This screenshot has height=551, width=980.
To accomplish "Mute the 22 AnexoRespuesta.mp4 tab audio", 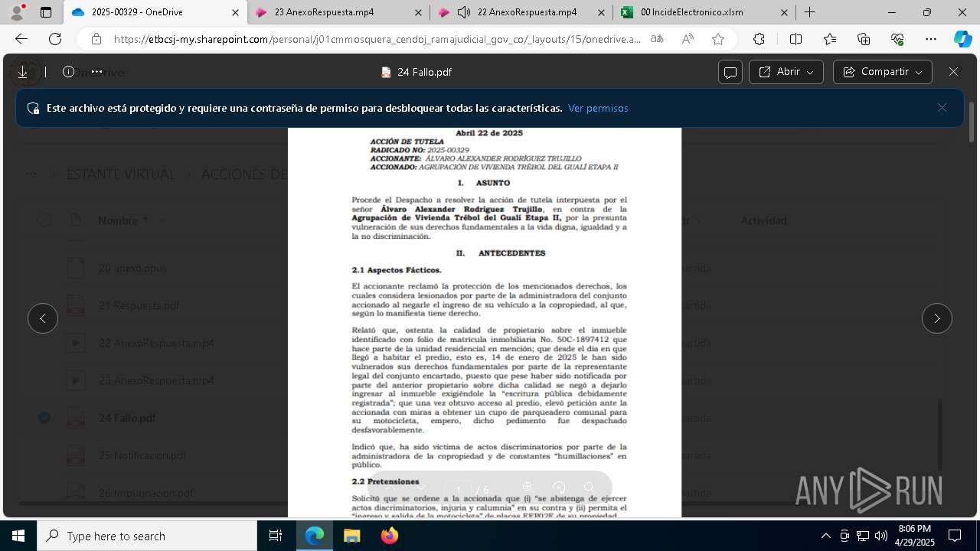I will click(x=463, y=12).
